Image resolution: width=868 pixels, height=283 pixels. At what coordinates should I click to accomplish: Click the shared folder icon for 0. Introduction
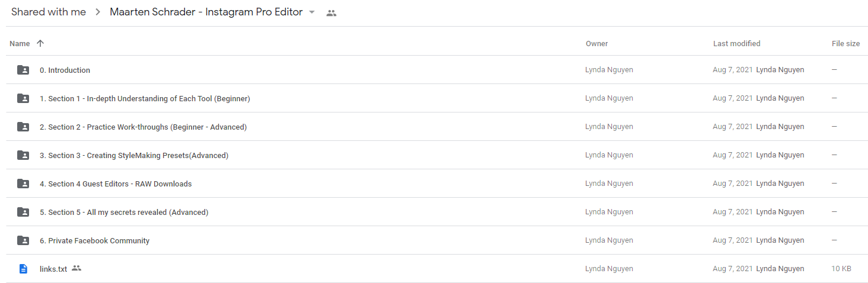pyautogui.click(x=23, y=70)
